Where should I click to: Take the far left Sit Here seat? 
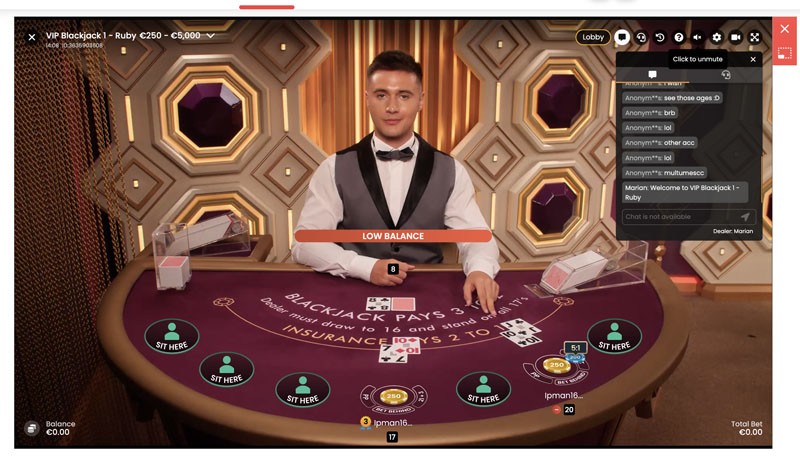(x=171, y=336)
